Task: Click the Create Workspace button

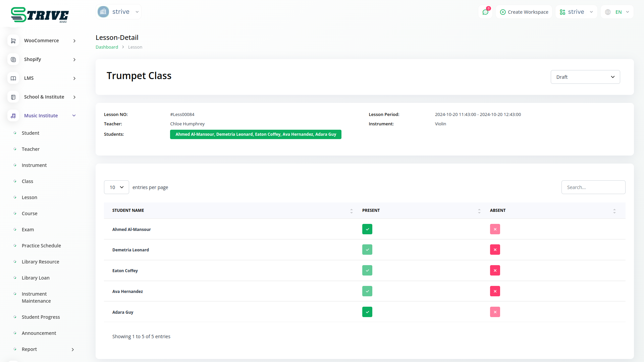Action: tap(524, 12)
